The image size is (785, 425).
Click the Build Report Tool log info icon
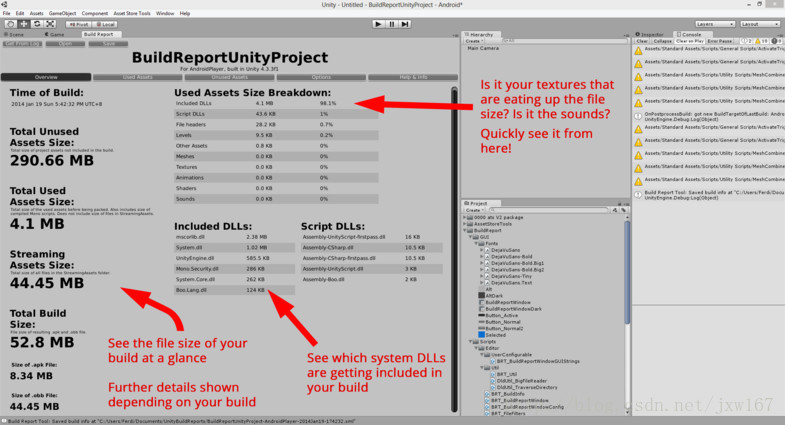[x=638, y=195]
